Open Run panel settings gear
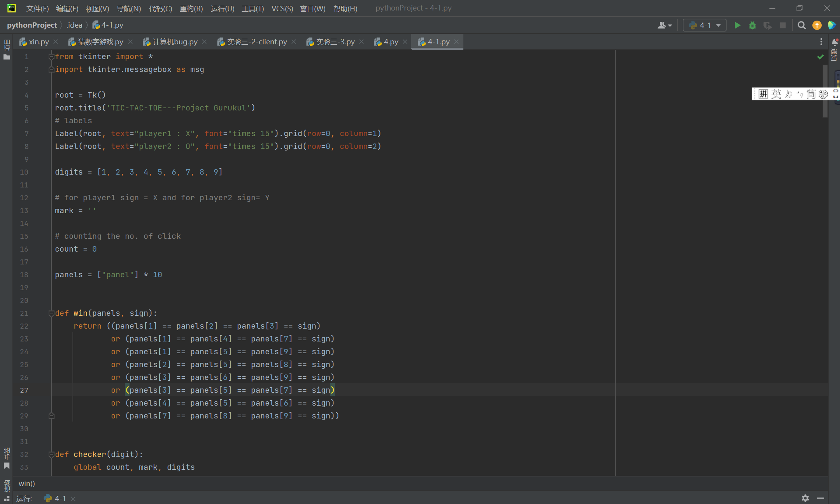Image resolution: width=840 pixels, height=504 pixels. pos(805,498)
